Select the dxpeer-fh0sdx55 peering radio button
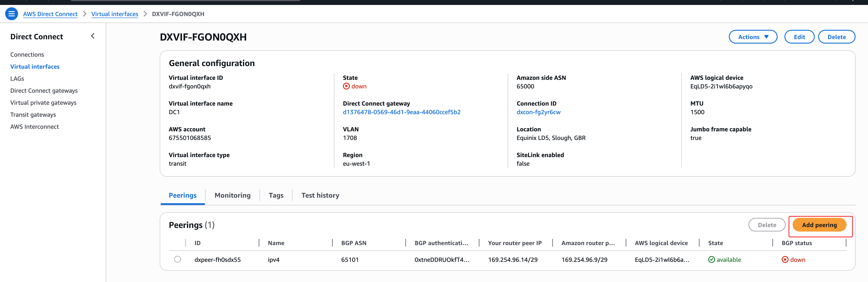This screenshot has height=282, width=868. coord(178,259)
